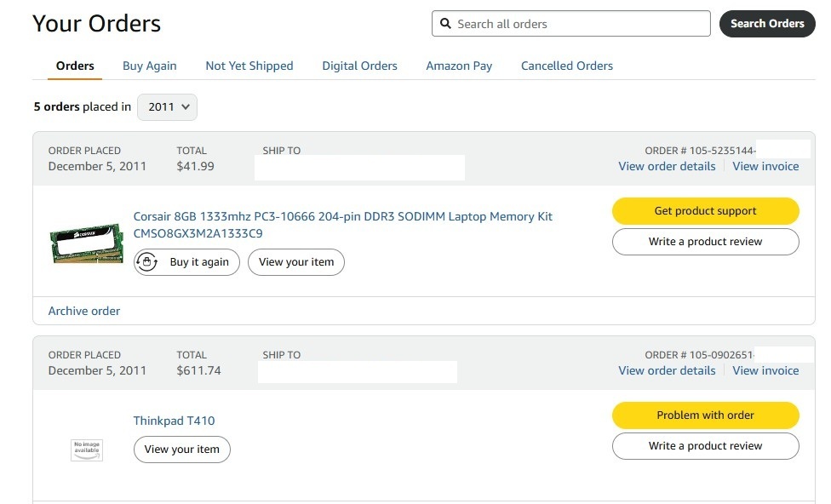Report Problem with order for Thinkpad
831x504 pixels.
705,415
